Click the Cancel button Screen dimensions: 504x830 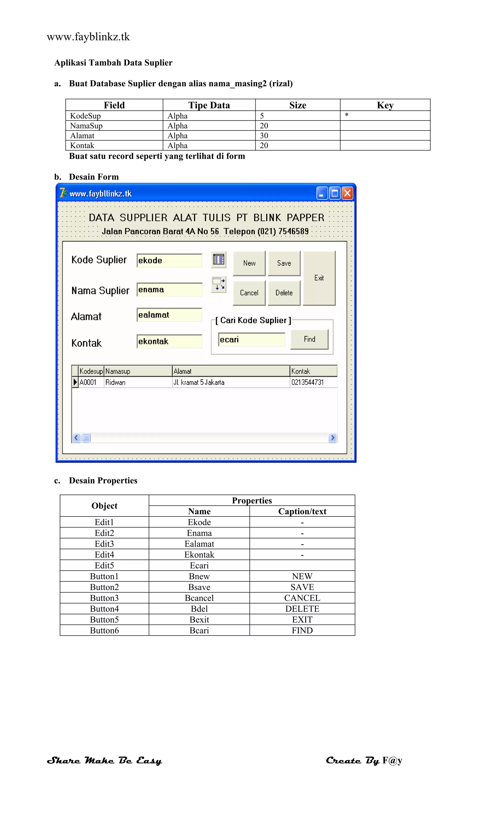(x=249, y=293)
